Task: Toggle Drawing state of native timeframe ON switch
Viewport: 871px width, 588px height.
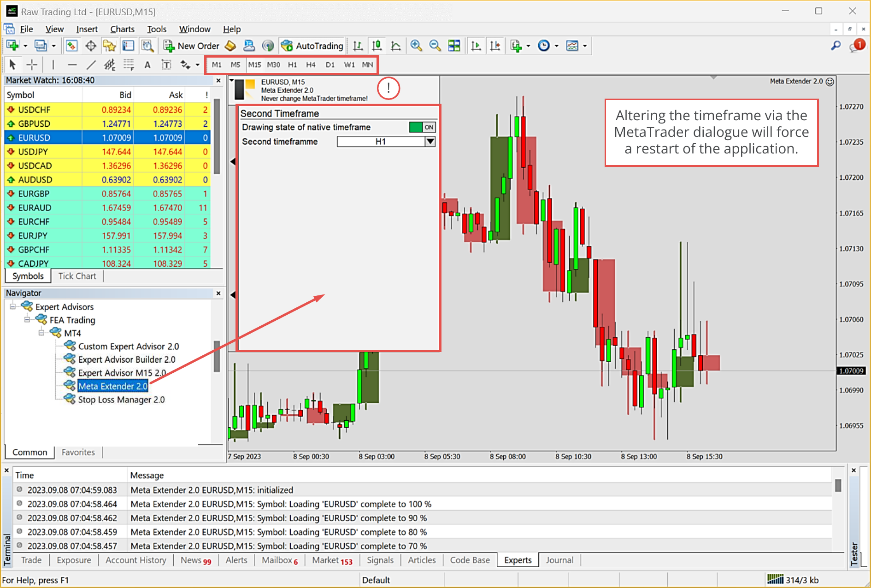Action: 422,127
